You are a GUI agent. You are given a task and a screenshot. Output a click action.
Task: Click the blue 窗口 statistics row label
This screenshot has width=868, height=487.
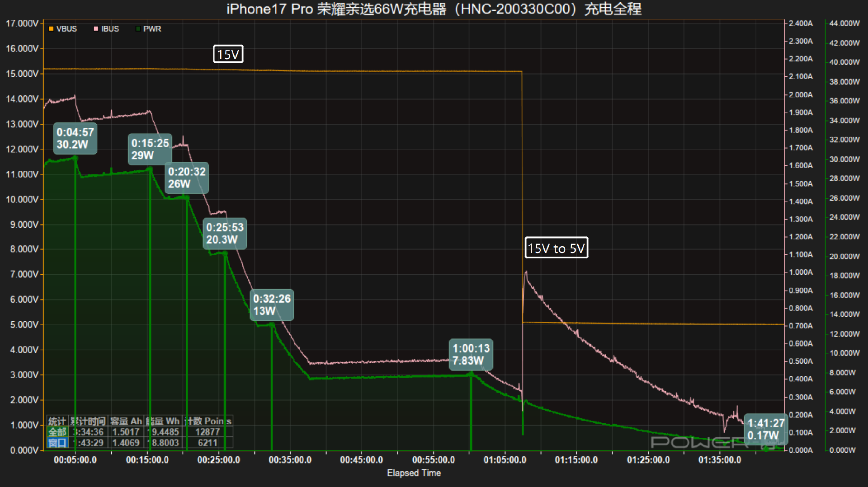(x=57, y=443)
